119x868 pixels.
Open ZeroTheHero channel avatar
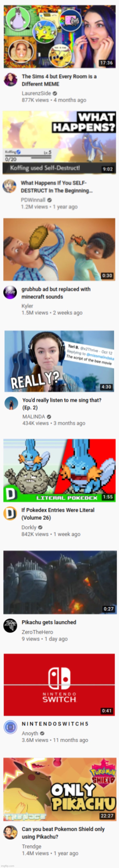click(10, 626)
